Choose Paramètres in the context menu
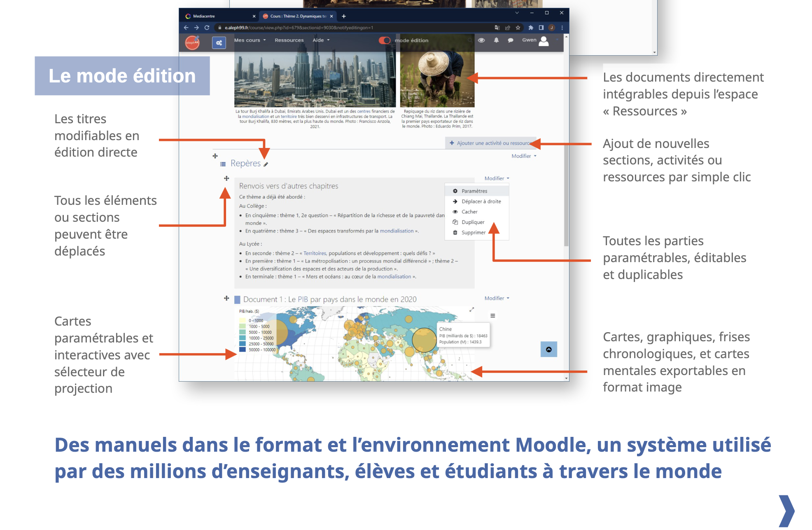The height and width of the screenshot is (530, 812). pyautogui.click(x=474, y=191)
